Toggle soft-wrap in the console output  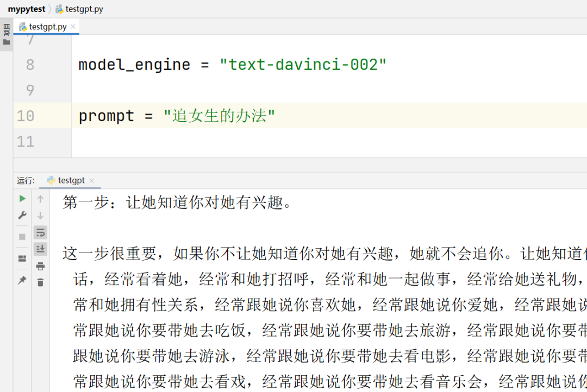(x=40, y=232)
